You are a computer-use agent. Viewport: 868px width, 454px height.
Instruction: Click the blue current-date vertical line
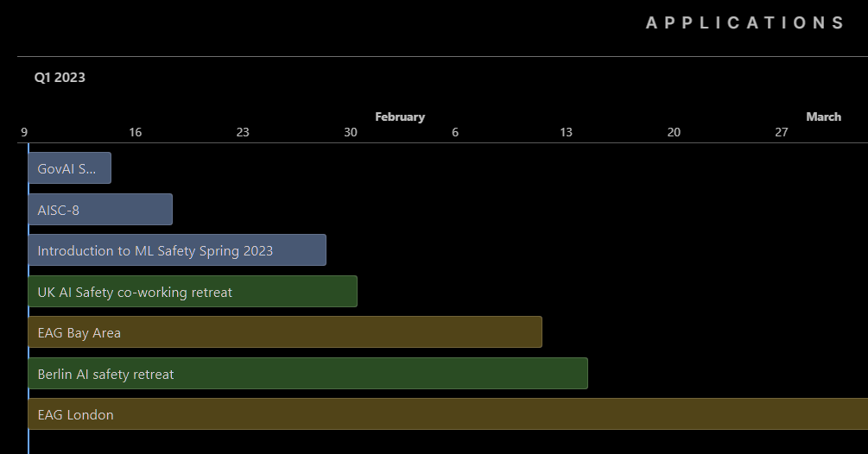[x=29, y=440]
